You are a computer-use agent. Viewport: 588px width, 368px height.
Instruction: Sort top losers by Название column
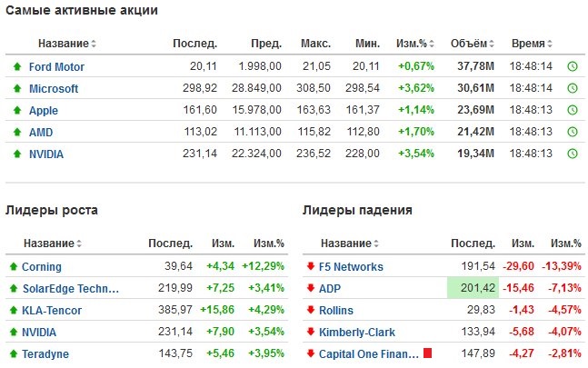point(350,244)
